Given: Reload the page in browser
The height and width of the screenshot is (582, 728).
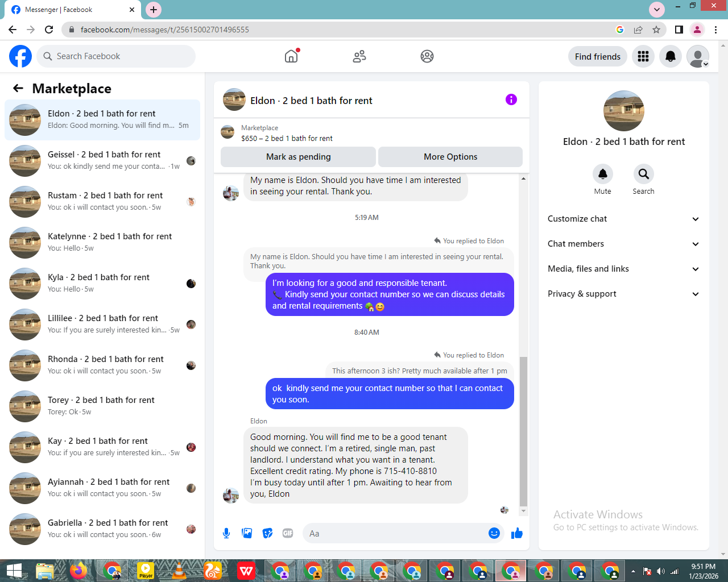Looking at the screenshot, I should [x=49, y=30].
